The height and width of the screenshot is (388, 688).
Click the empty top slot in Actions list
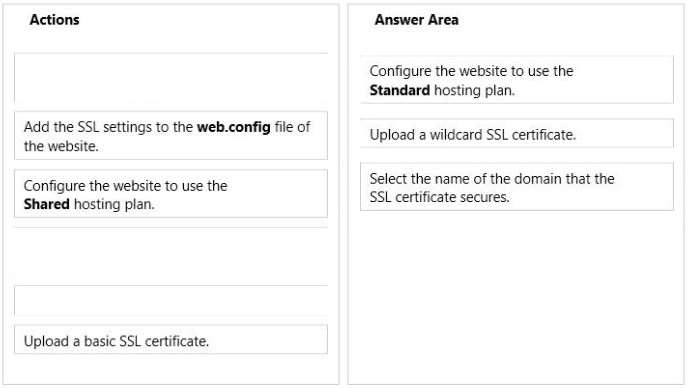(x=171, y=78)
